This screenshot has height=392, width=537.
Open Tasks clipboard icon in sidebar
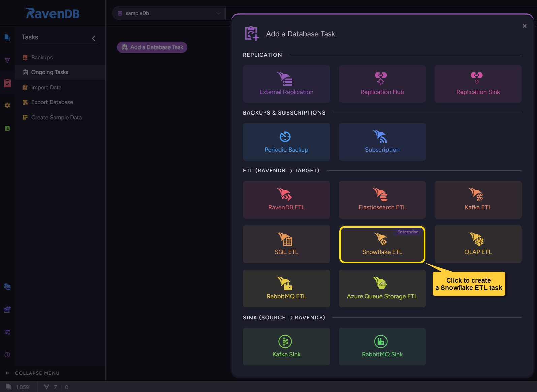[x=7, y=83]
